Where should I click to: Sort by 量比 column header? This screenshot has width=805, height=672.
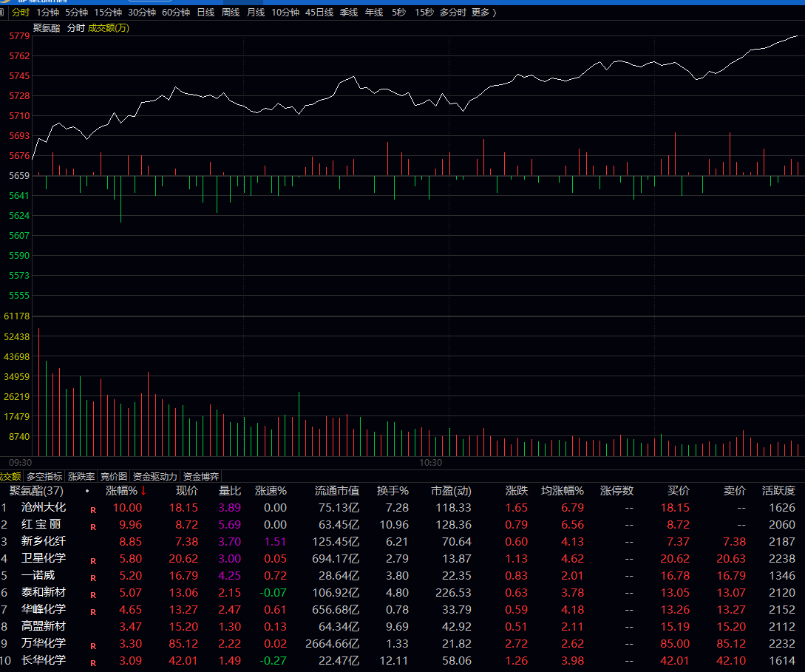tap(229, 491)
